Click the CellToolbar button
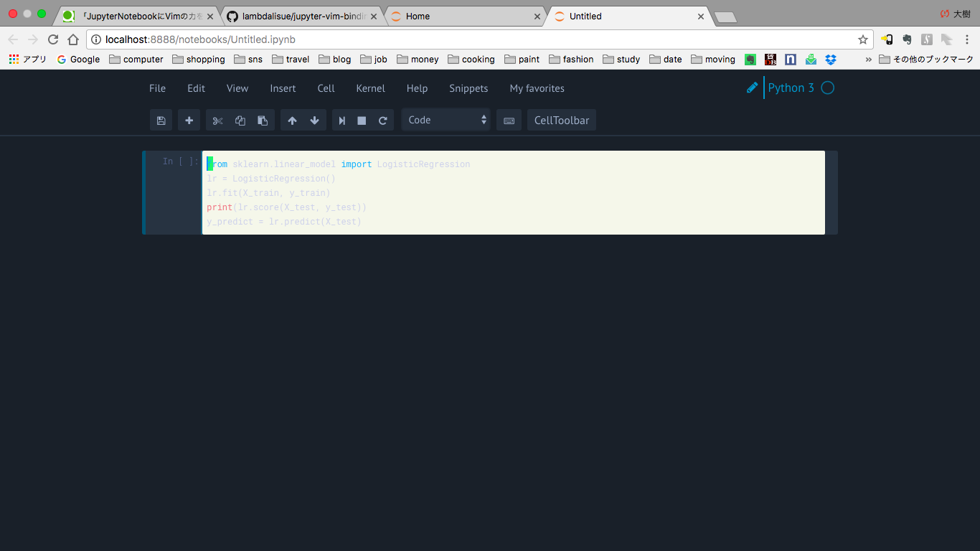Viewport: 980px width, 551px height. pyautogui.click(x=562, y=121)
